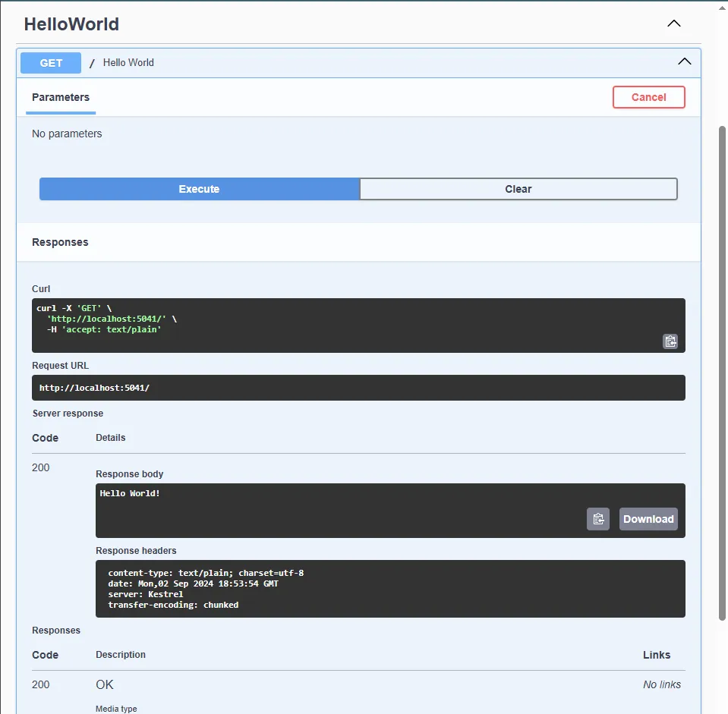Click the HelloWorld section heading
The image size is (728, 714).
click(71, 24)
